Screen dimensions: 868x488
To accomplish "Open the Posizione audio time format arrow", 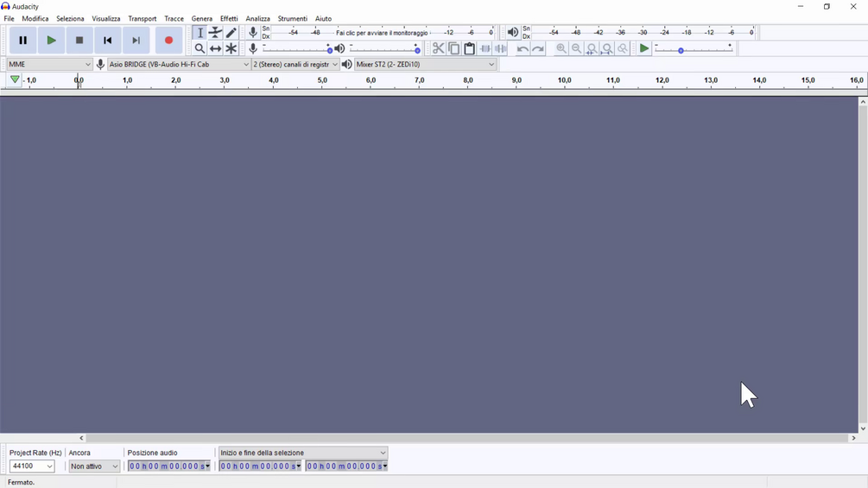I will [x=207, y=466].
